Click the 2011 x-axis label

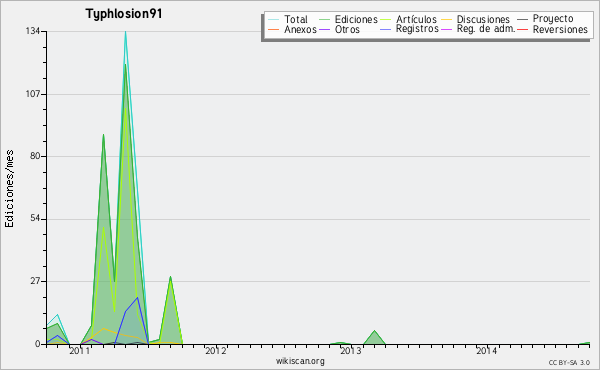pos(80,350)
